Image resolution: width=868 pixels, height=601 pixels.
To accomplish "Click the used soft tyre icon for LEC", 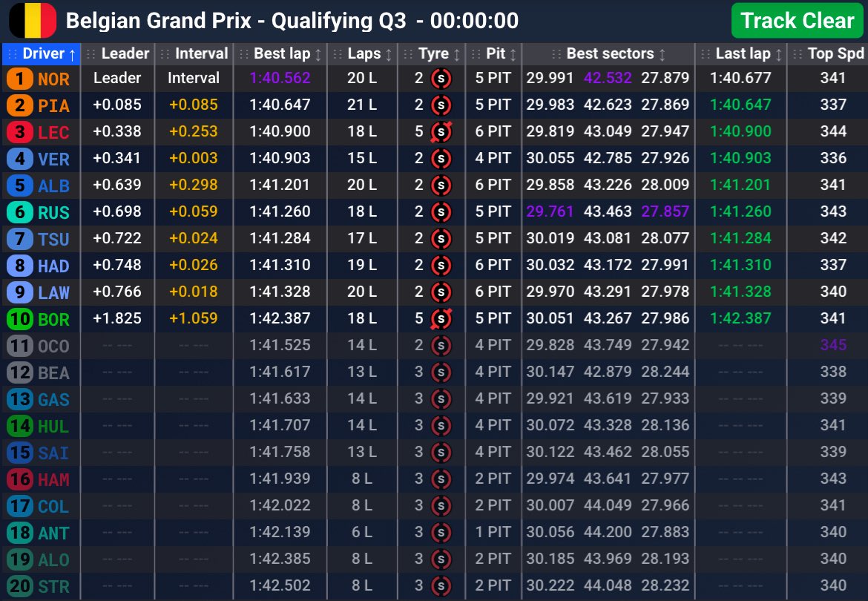I will pos(441,132).
